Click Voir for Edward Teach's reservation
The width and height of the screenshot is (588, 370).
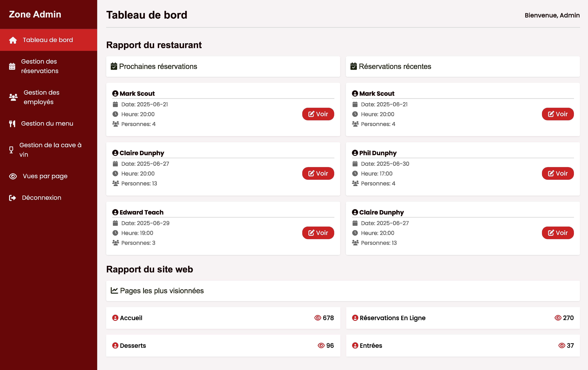pyautogui.click(x=318, y=233)
